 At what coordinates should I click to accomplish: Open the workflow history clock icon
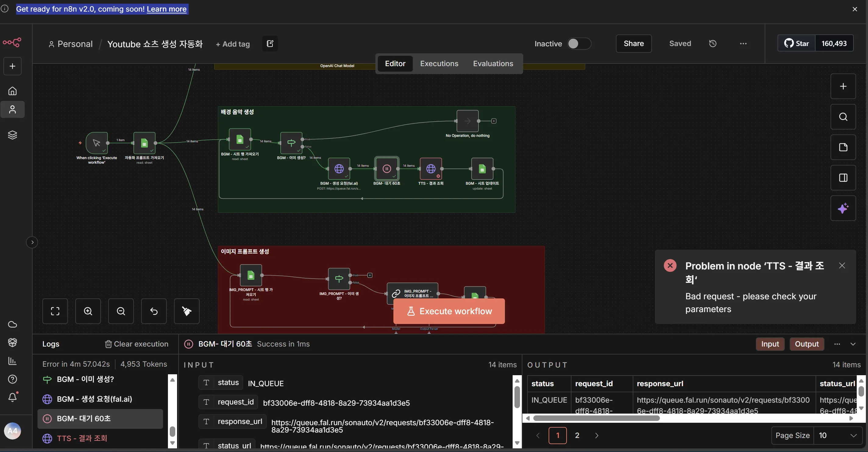coord(713,44)
